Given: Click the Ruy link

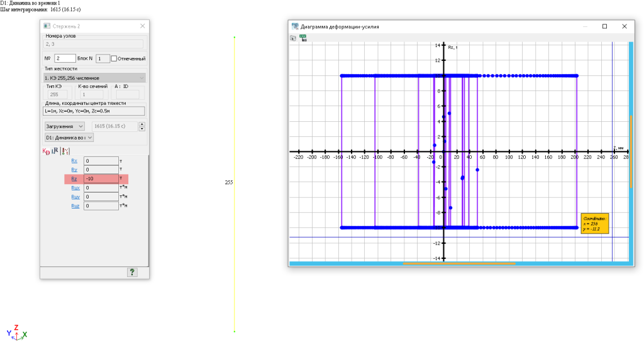Looking at the screenshot, I should pos(75,197).
